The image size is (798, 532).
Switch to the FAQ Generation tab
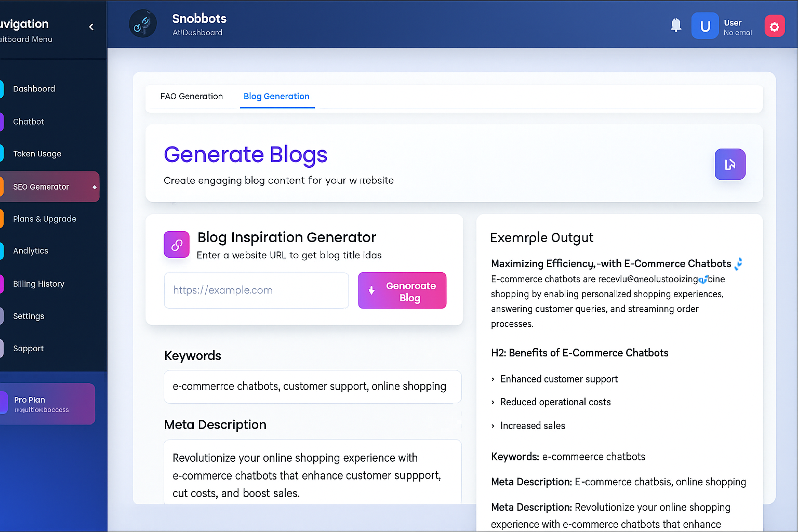[x=192, y=97]
